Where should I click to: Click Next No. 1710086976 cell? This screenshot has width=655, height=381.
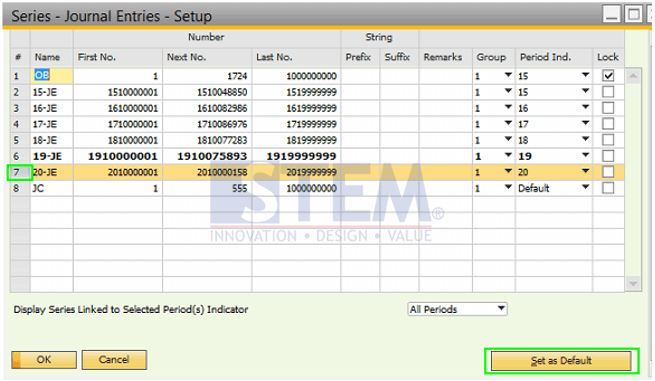click(x=207, y=124)
